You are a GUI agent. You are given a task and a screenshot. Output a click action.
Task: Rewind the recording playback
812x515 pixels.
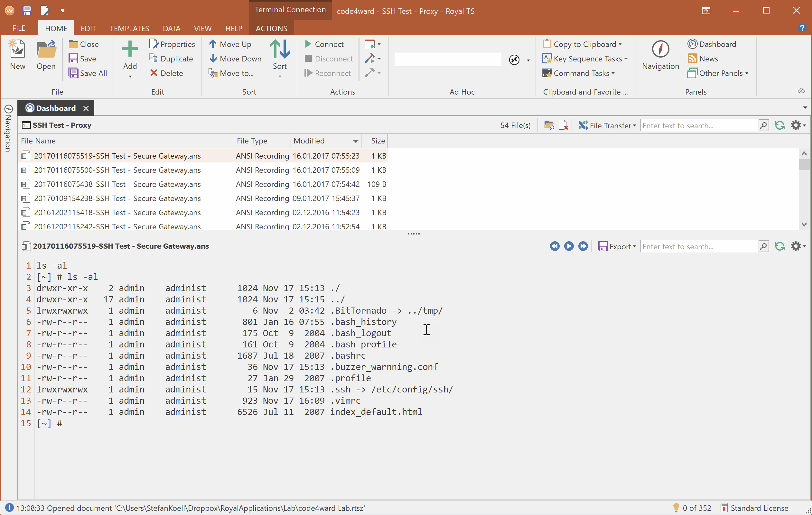[x=555, y=246]
